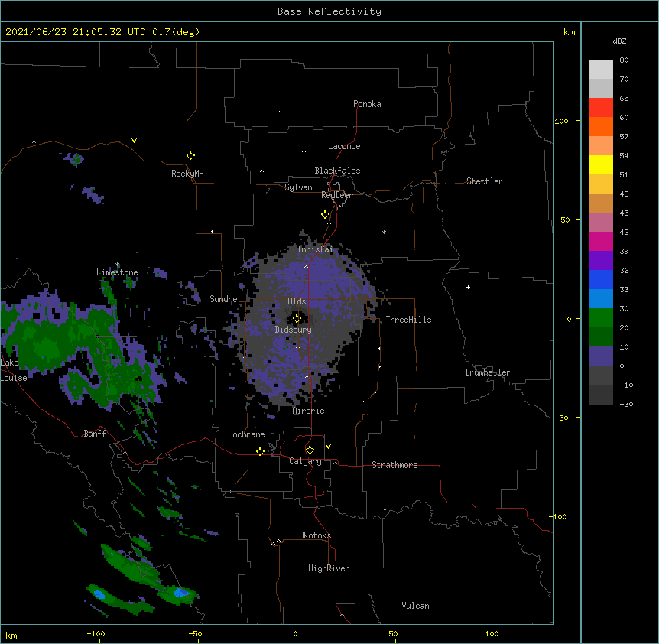Click the 80 value in the dBZ legend
659x644 pixels.
624,60
